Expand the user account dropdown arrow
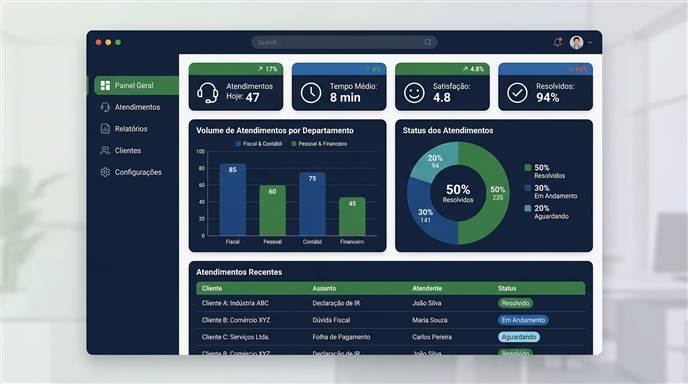This screenshot has height=384, width=688. tap(590, 43)
